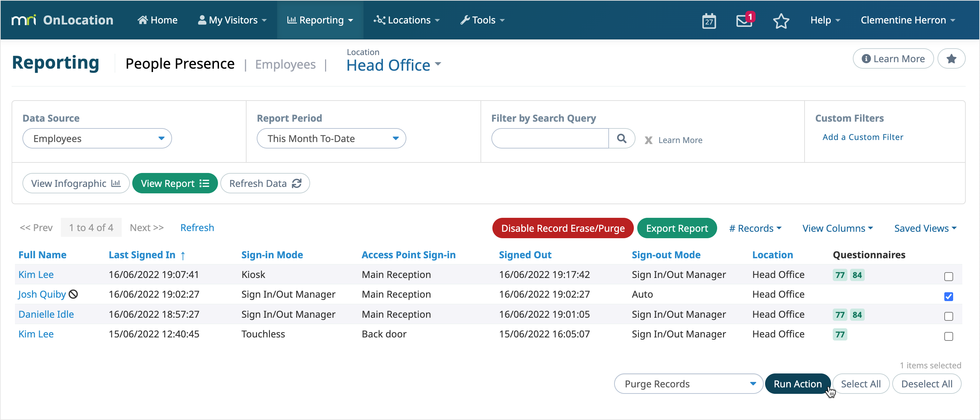The width and height of the screenshot is (980, 420).
Task: Open the Locations menu
Action: tap(407, 20)
